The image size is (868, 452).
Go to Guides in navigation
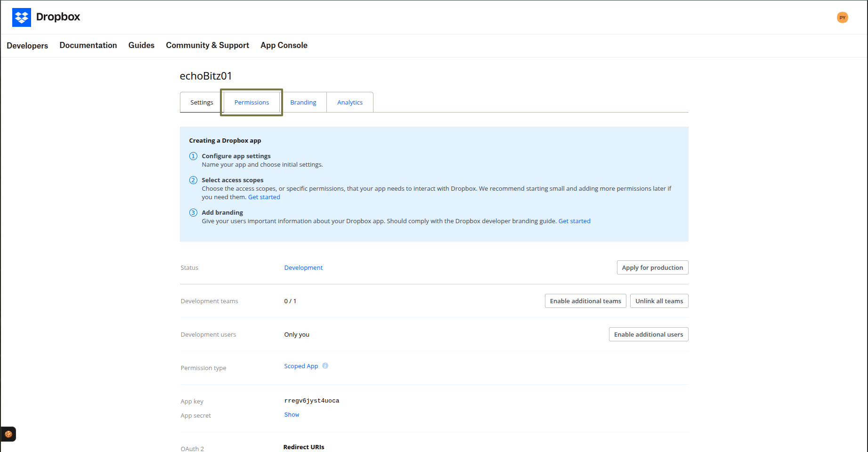click(x=141, y=45)
